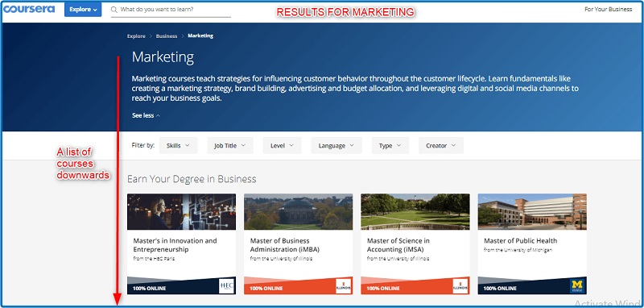Click the Master of Science in Accounting (iMSA) title
This screenshot has width=644, height=308.
pos(398,245)
